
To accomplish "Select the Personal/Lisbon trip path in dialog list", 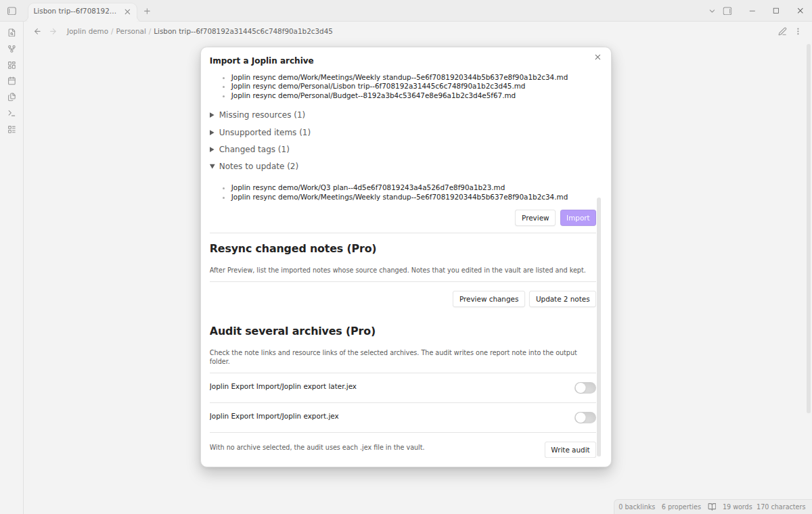I will click(378, 86).
